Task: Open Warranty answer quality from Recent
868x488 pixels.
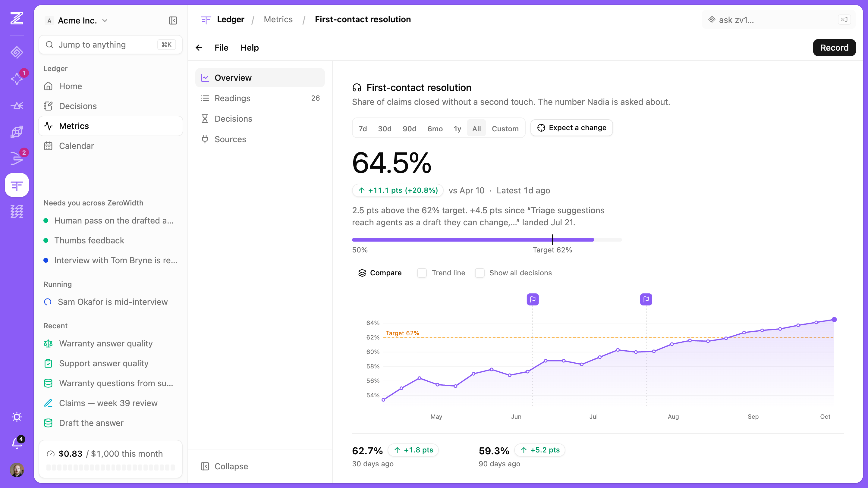Action: pos(111,343)
